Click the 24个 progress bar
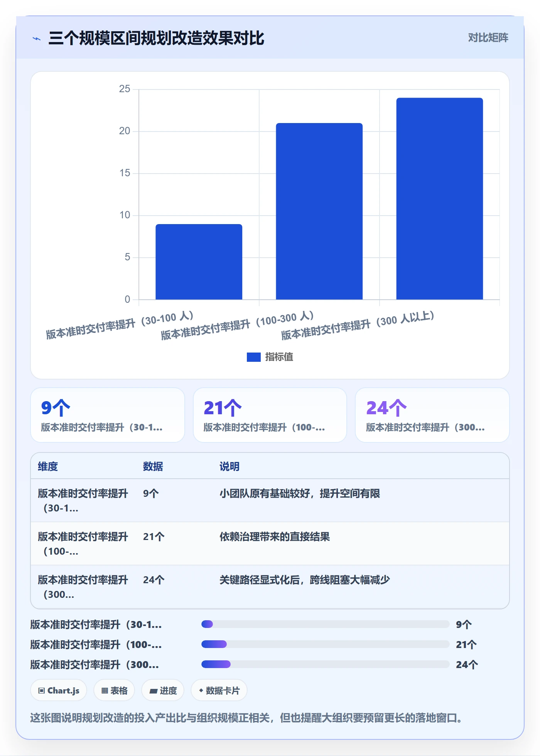The height and width of the screenshot is (756, 540). click(325, 664)
